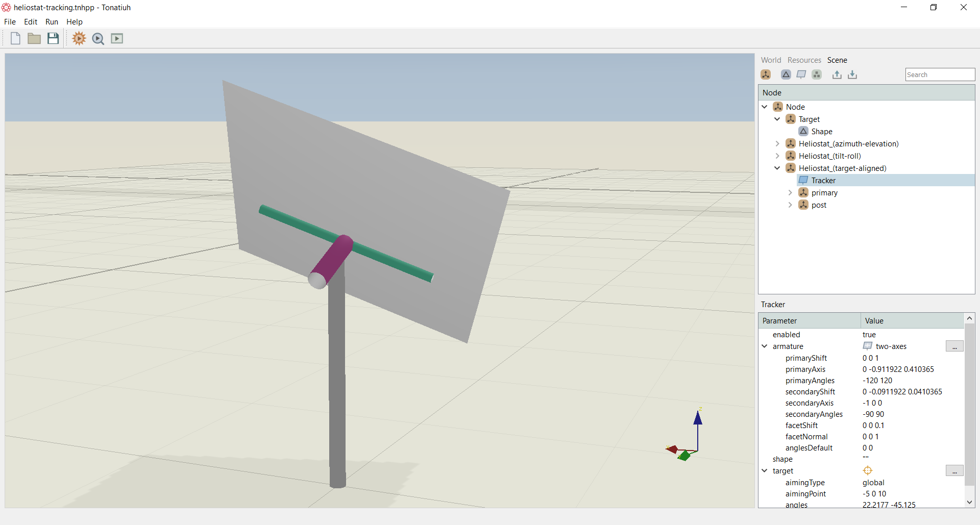Image resolution: width=980 pixels, height=525 pixels.
Task: Click the Search field in Scene panel
Action: tap(940, 74)
